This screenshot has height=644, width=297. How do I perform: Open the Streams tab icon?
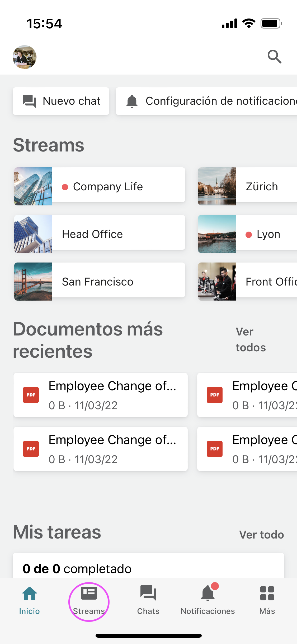(89, 594)
